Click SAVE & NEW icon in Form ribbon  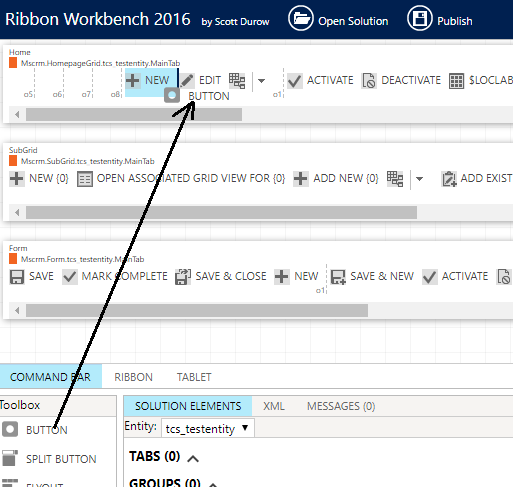(338, 277)
